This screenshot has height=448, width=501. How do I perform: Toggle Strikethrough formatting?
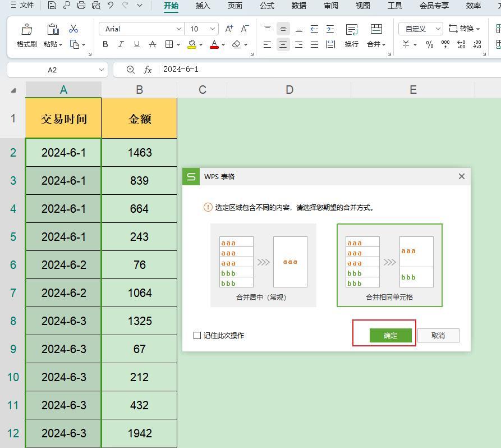[x=153, y=44]
